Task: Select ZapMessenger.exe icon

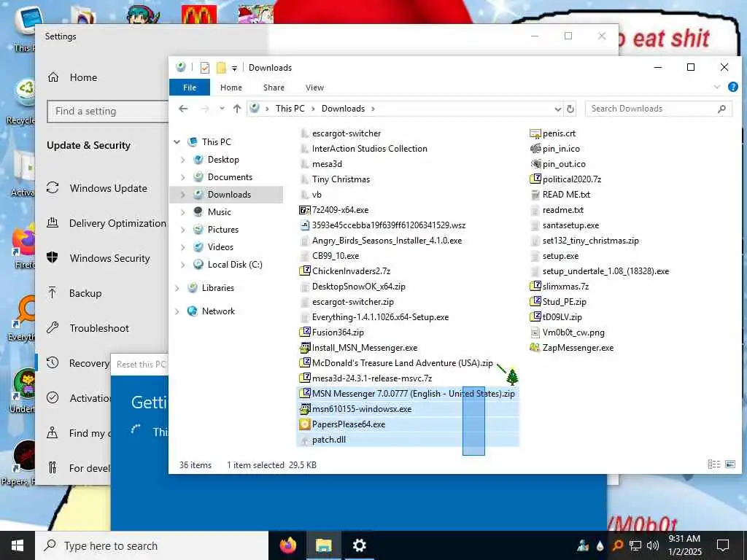Action: tap(535, 348)
